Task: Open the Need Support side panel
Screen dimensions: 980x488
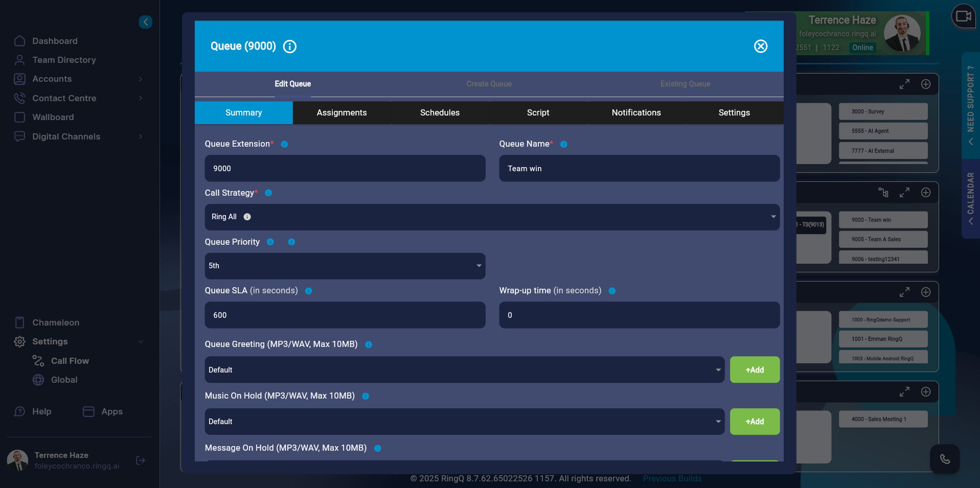Action: click(970, 107)
